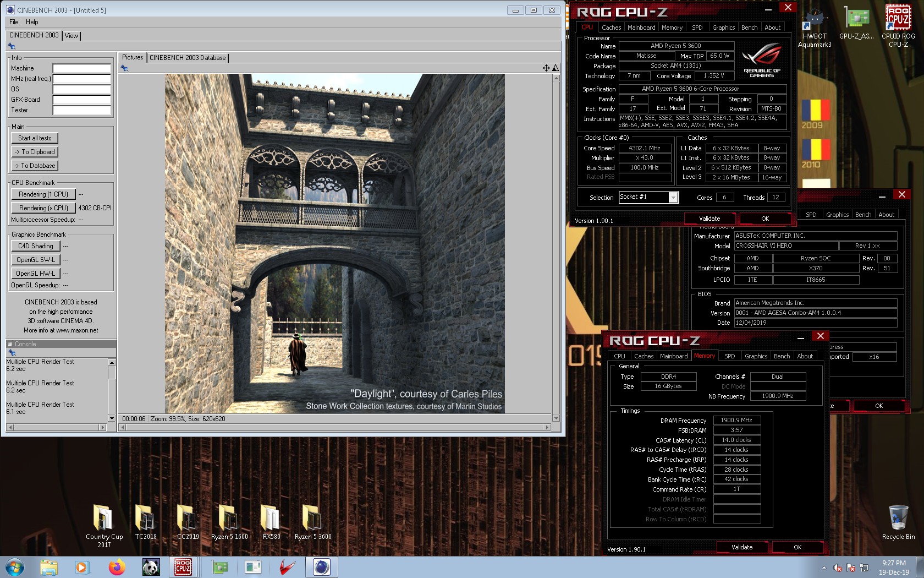
Task: Click the To Clipboard button
Action: tap(35, 152)
